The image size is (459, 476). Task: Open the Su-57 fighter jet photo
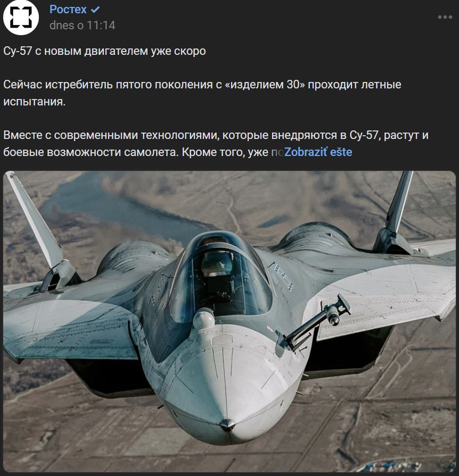point(229,321)
